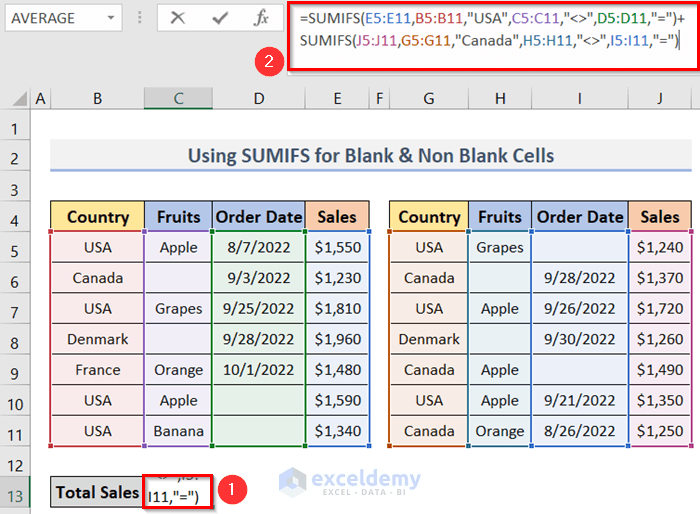
Task: Click the cell with sales $1,340
Action: 338,431
